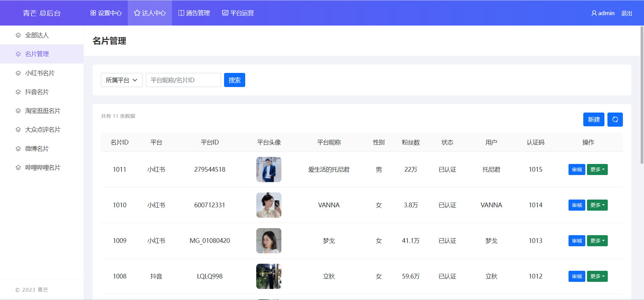The height and width of the screenshot is (300, 644).
Task: Click the 平台运营 chart icon
Action: pos(225,13)
